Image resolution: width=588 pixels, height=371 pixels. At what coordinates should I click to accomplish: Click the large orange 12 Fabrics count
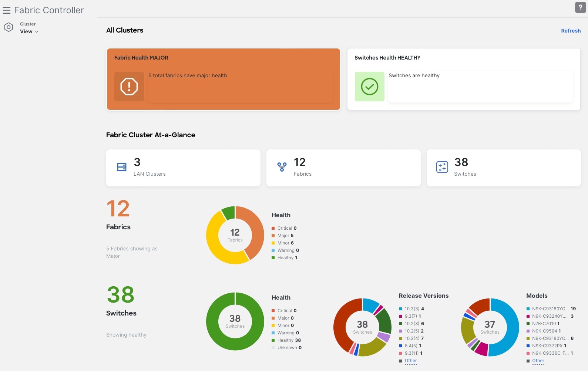tap(118, 209)
